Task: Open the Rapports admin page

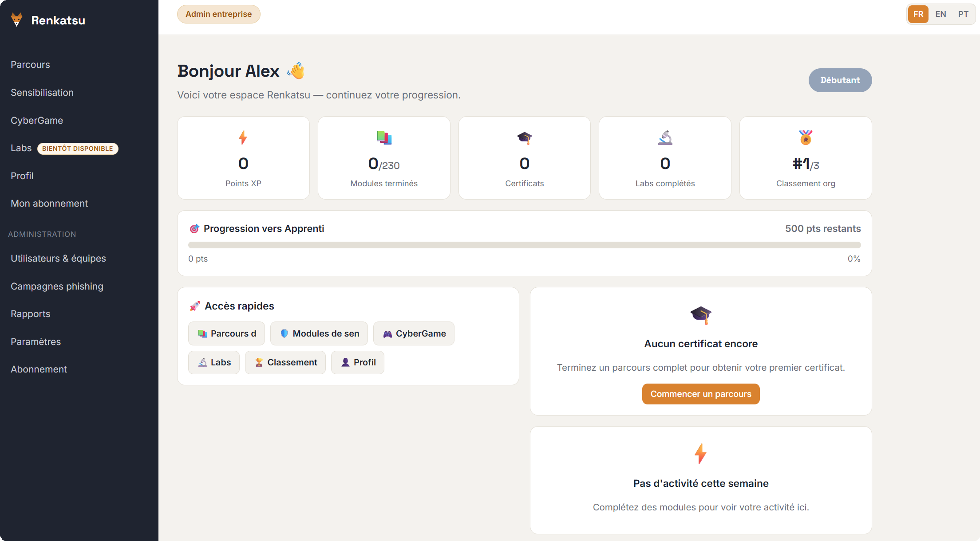Action: [x=30, y=314]
